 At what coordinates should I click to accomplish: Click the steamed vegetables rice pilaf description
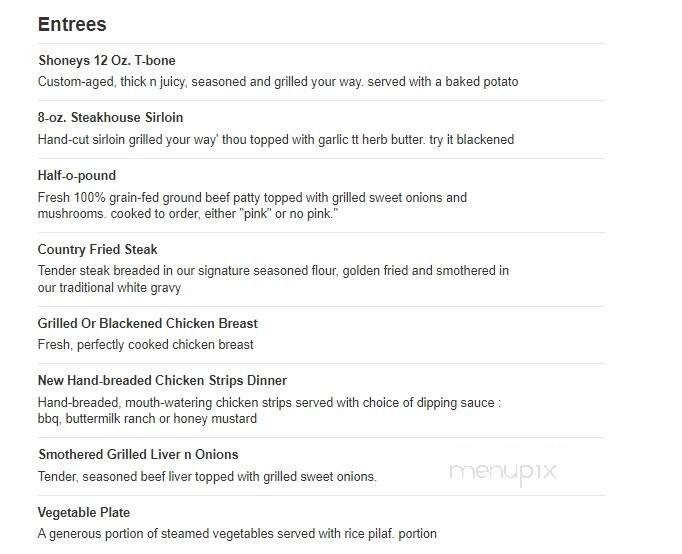(237, 534)
